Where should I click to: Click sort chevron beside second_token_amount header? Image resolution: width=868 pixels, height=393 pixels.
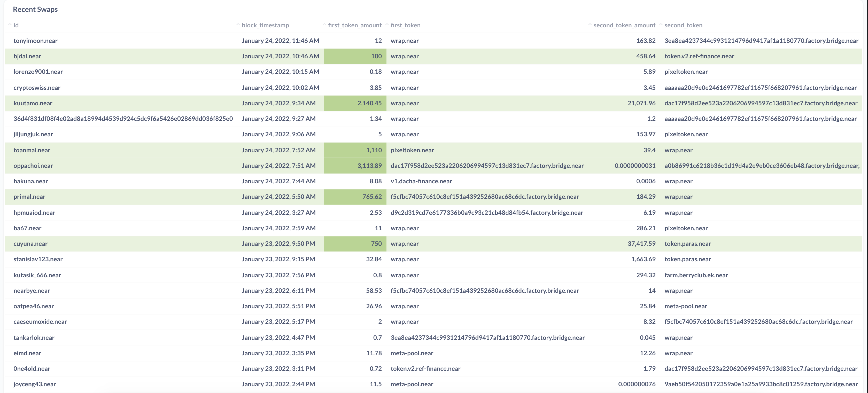(590, 25)
